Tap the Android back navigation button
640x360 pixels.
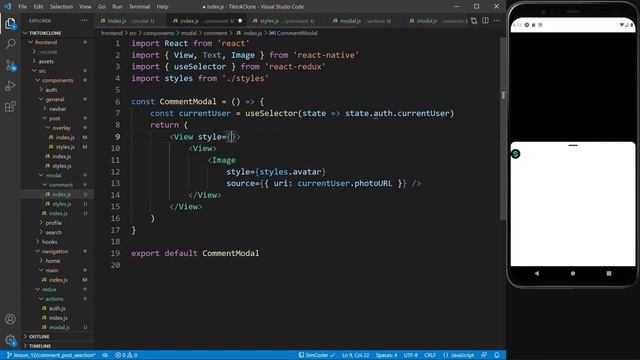(537, 273)
